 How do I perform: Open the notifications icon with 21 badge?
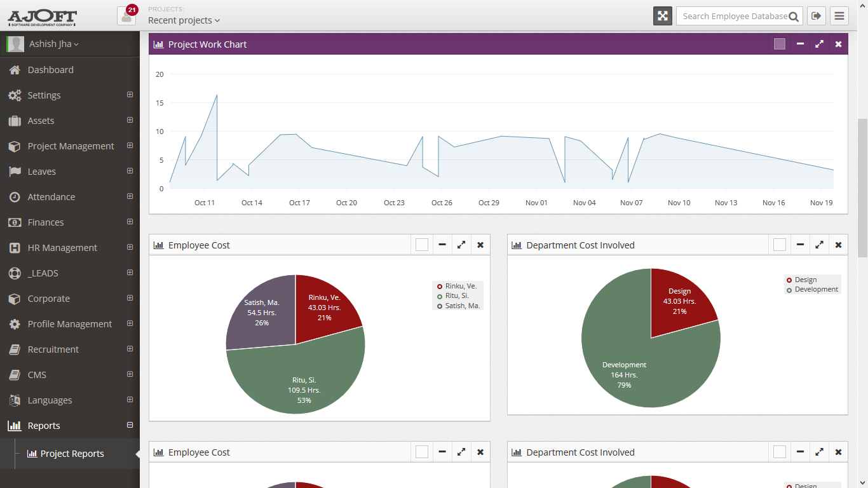(x=126, y=16)
